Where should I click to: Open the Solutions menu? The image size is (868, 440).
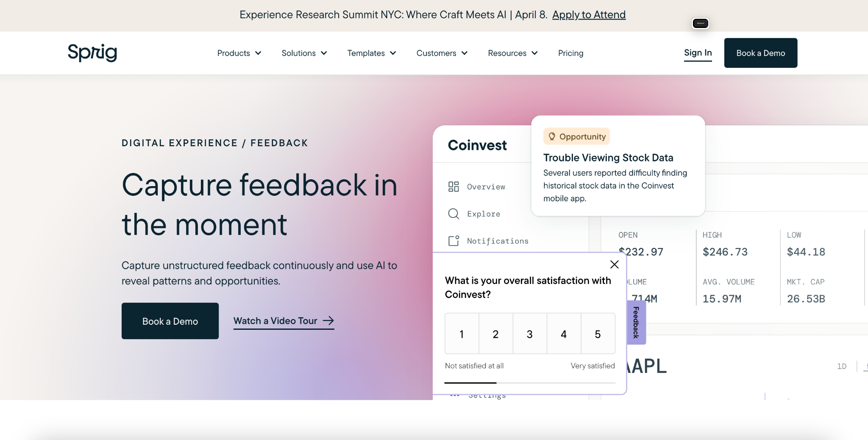304,53
